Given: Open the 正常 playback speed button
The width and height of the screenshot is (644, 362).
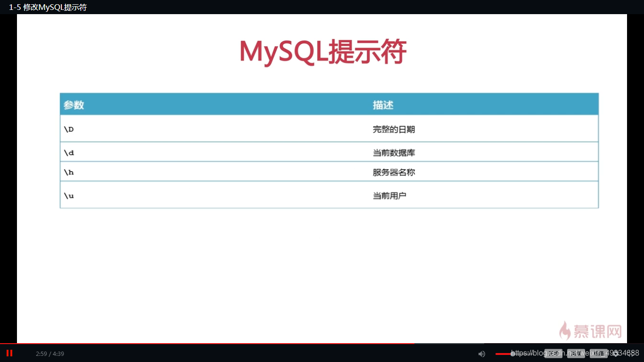Looking at the screenshot, I should point(553,354).
